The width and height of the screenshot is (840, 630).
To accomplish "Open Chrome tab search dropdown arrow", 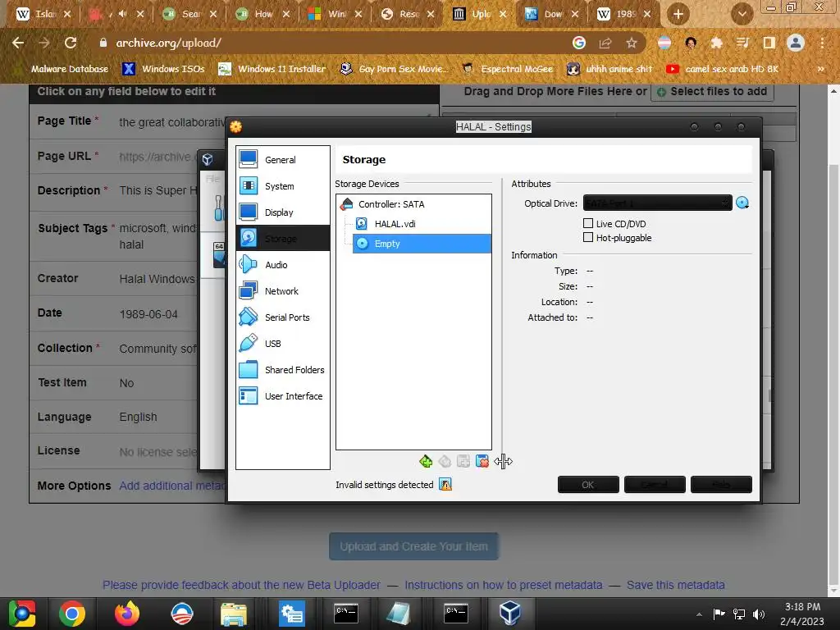I will point(742,15).
